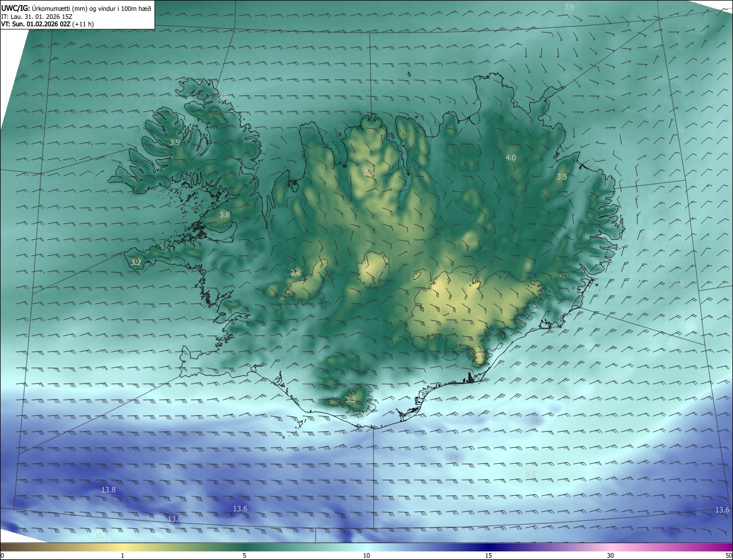Image resolution: width=733 pixels, height=560 pixels.
Task: Click the 2.8 value on the map
Action: (295, 273)
